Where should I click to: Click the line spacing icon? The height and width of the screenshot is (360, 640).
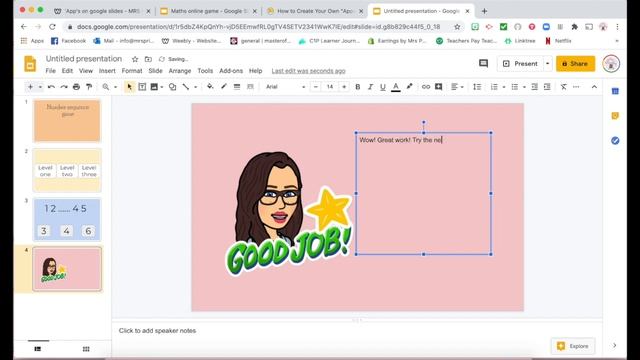click(477, 87)
